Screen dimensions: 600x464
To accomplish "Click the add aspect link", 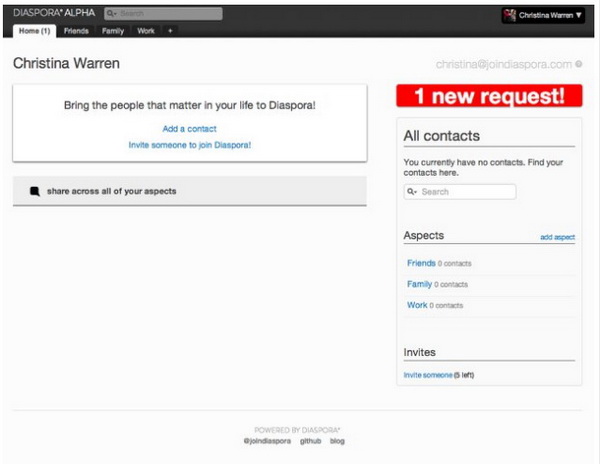I will pyautogui.click(x=557, y=237).
